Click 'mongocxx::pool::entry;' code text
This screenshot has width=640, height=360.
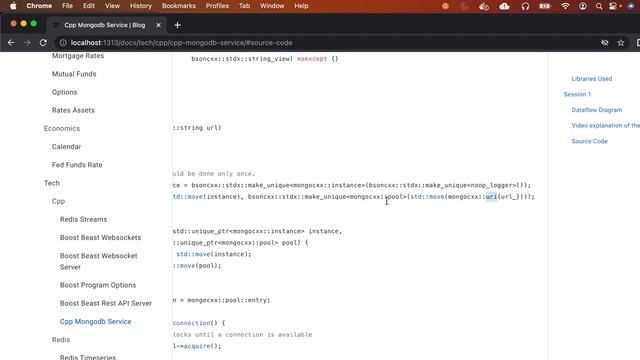(x=229, y=300)
